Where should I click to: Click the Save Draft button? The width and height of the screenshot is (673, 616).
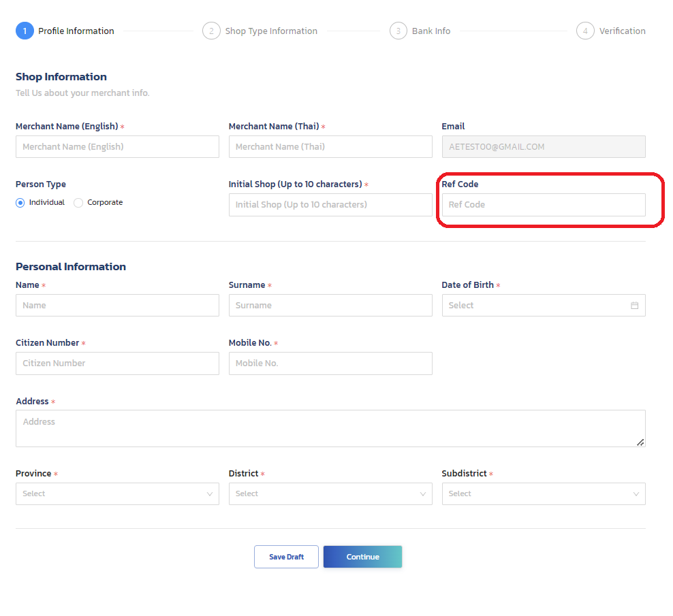286,557
